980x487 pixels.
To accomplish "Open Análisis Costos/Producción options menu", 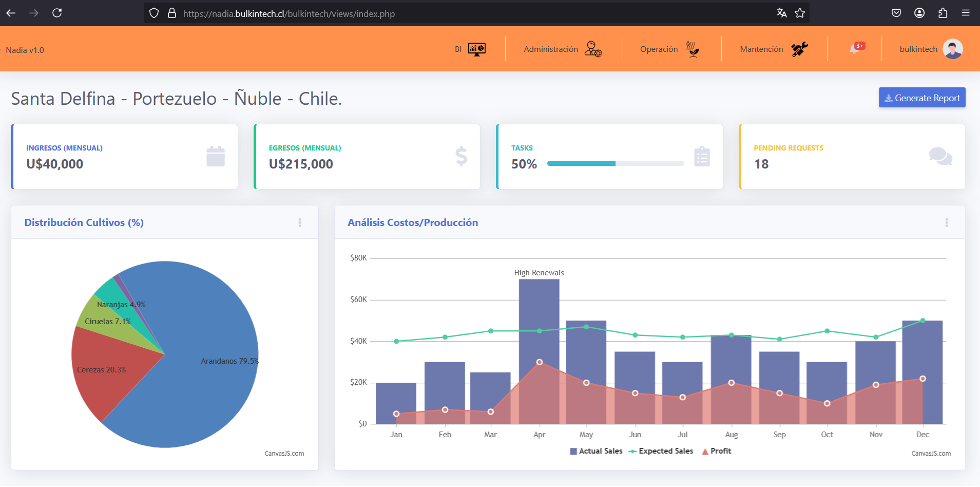I will 947,222.
